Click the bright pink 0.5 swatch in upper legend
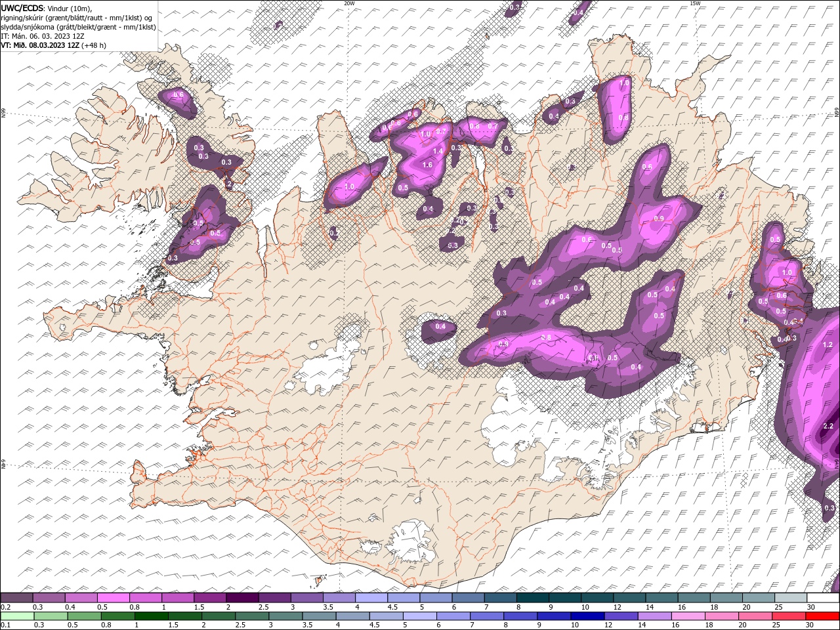 click(113, 598)
